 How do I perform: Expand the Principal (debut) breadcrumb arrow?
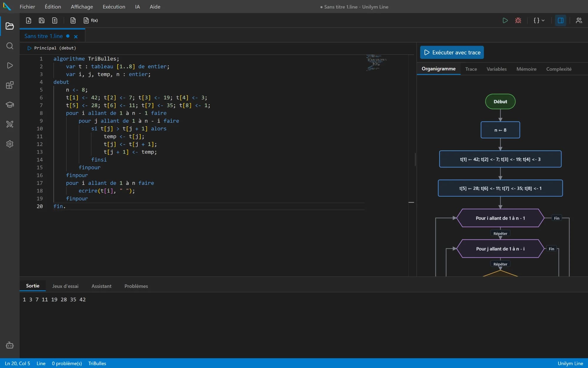29,48
